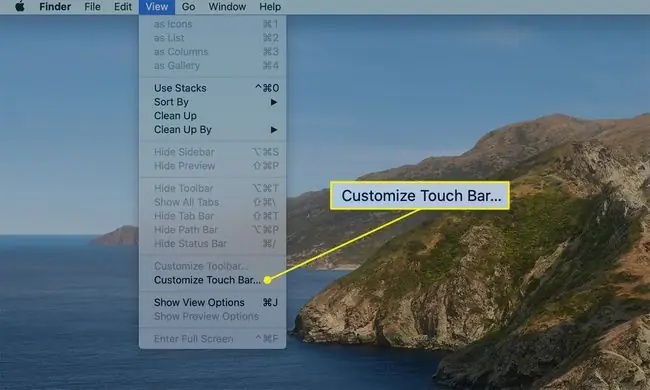
Task: Open the Edit menu
Action: click(x=123, y=7)
